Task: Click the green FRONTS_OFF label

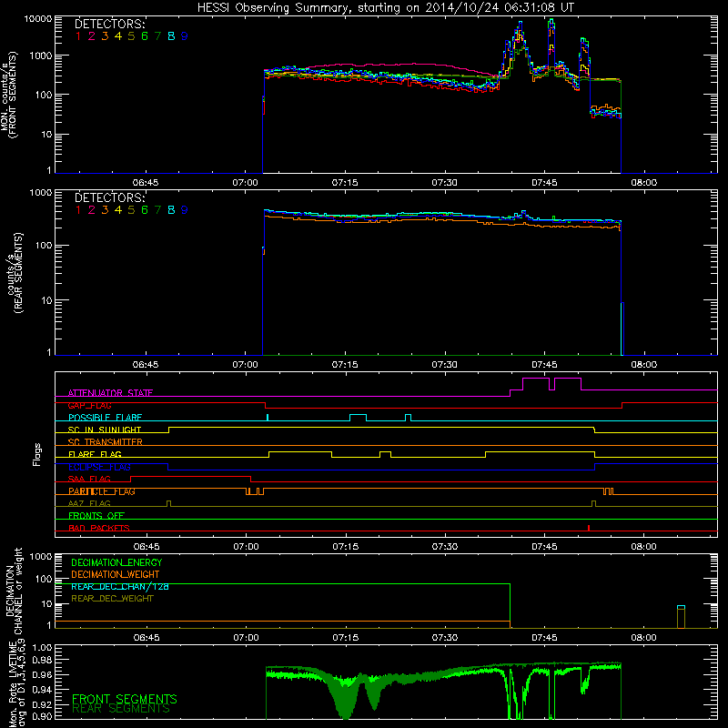Action: (96, 515)
